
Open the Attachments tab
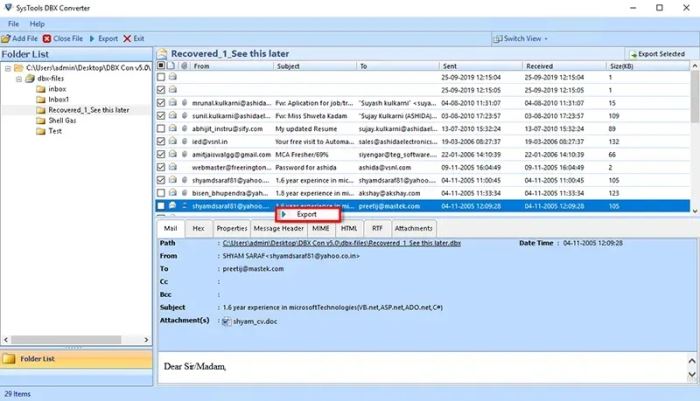pos(413,228)
